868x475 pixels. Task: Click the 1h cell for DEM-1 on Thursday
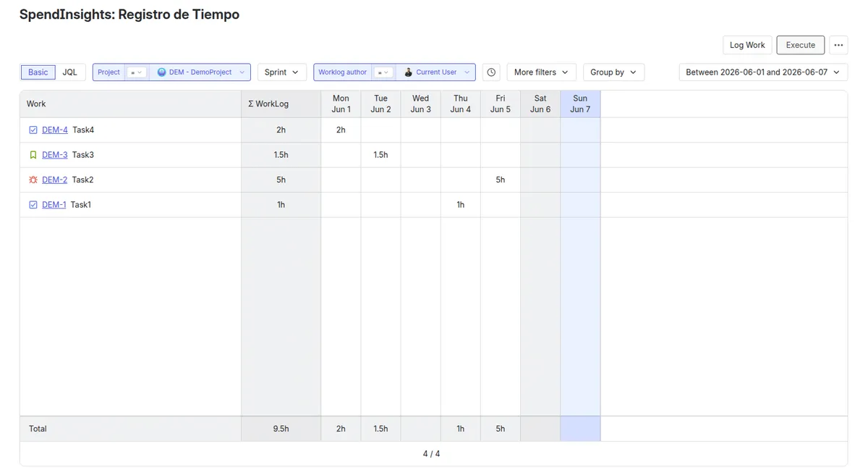(460, 205)
